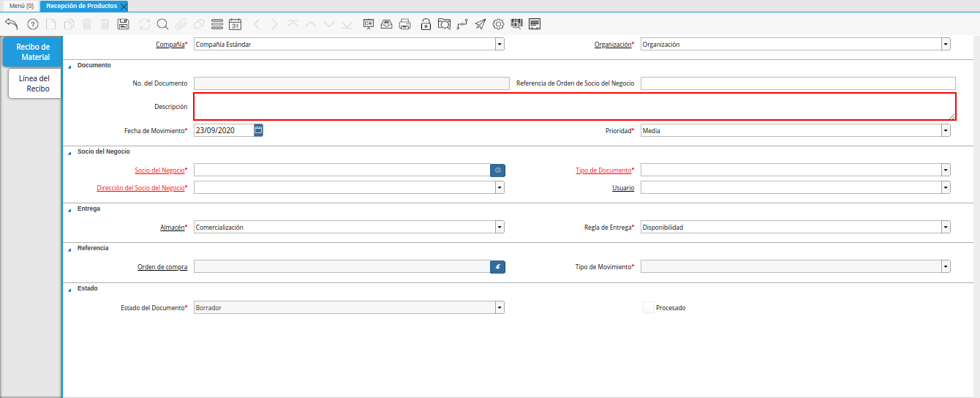Screen dimensions: 980x398
Task: Click the magnifier search records icon
Action: pos(162,24)
